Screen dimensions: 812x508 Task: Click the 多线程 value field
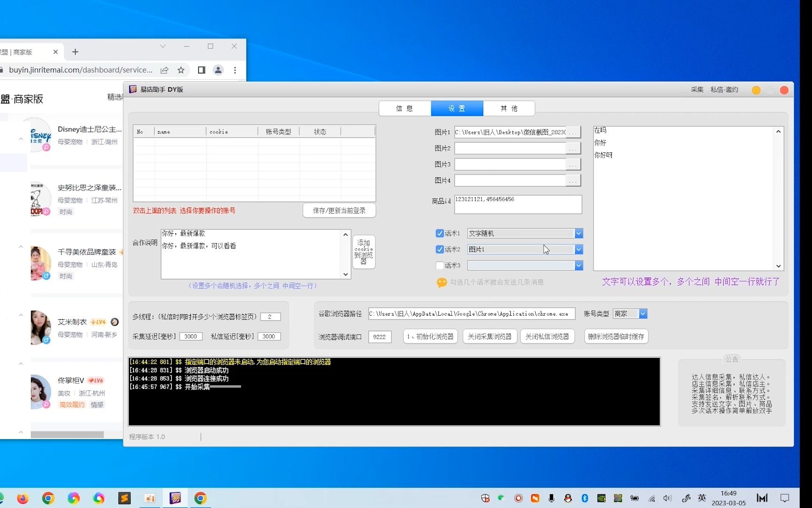pos(270,317)
